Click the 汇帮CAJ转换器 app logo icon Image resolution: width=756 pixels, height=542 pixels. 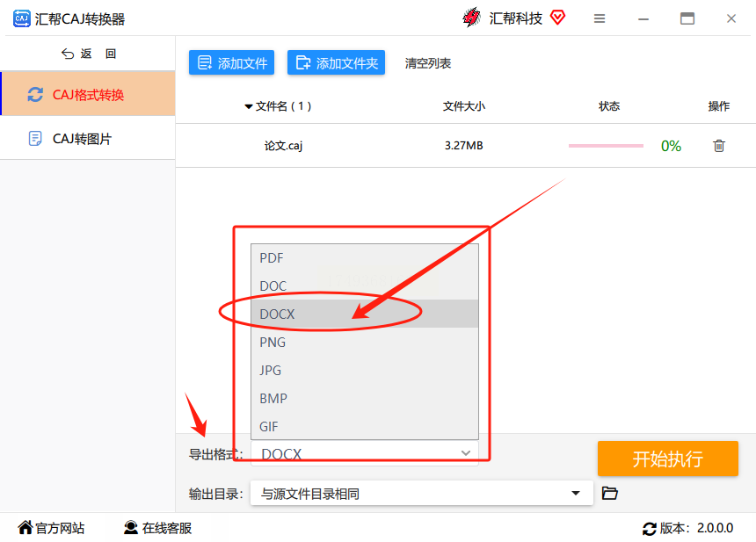pyautogui.click(x=21, y=18)
